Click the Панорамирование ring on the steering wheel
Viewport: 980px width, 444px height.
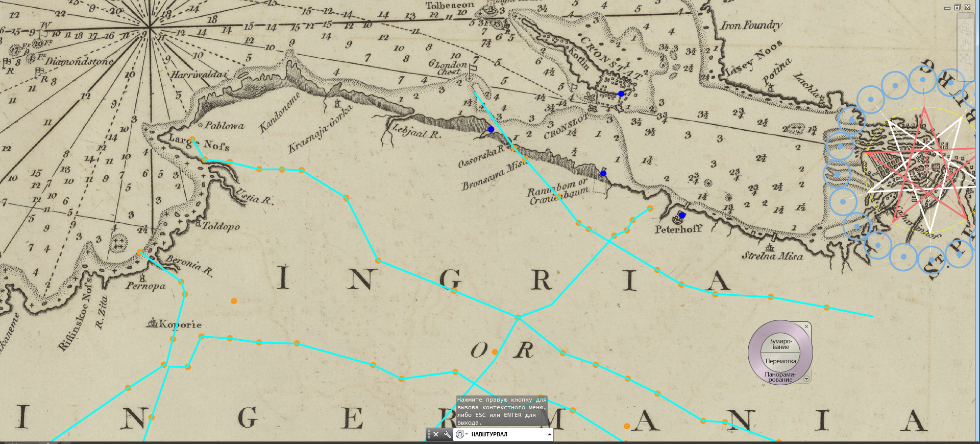[780, 377]
